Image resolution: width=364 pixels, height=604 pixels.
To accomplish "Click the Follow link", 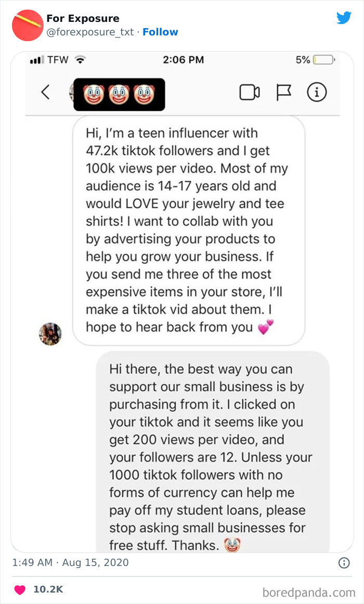I will coord(160,32).
